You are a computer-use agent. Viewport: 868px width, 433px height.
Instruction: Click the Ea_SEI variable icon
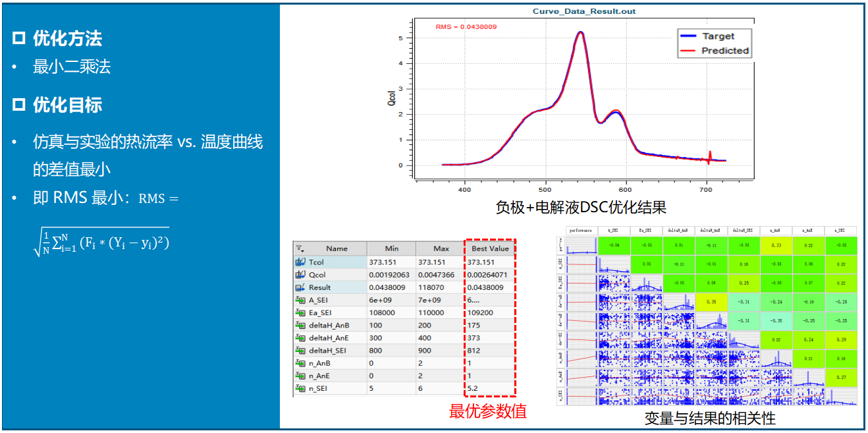[300, 312]
